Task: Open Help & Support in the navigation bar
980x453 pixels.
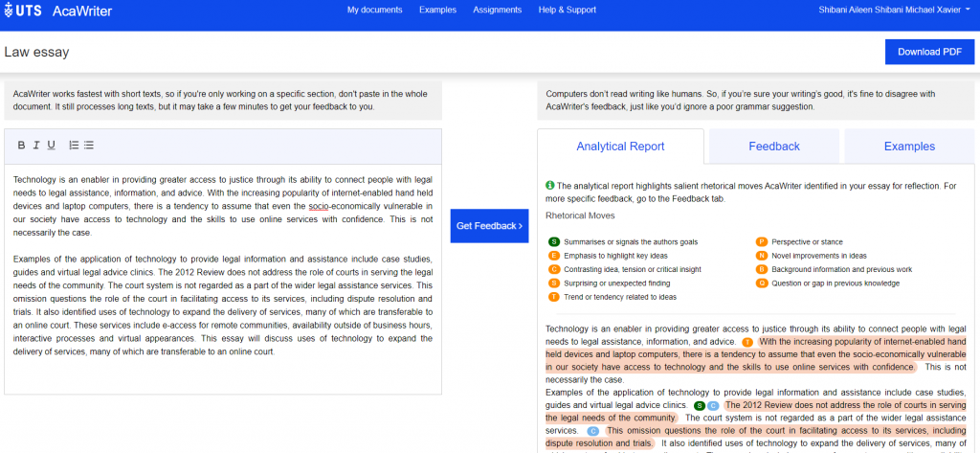Action: [x=567, y=10]
